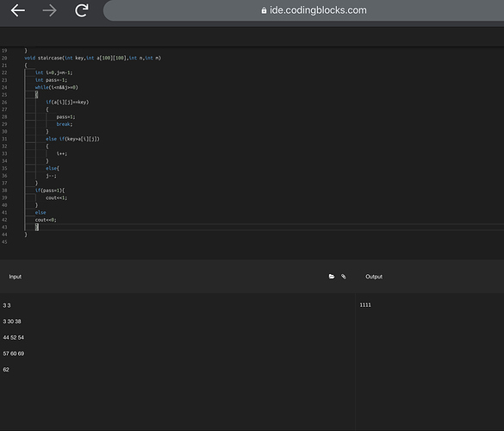Click the input line '3 3'
The height and width of the screenshot is (431, 504).
click(x=7, y=305)
